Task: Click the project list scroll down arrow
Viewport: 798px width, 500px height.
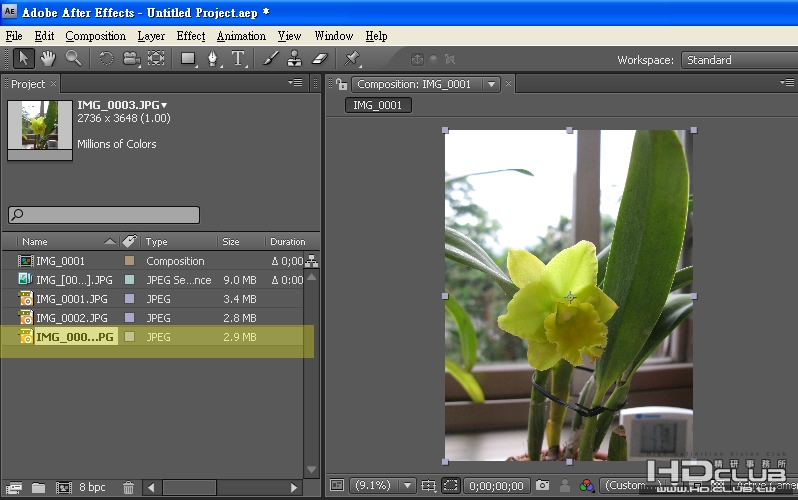Action: pos(311,469)
